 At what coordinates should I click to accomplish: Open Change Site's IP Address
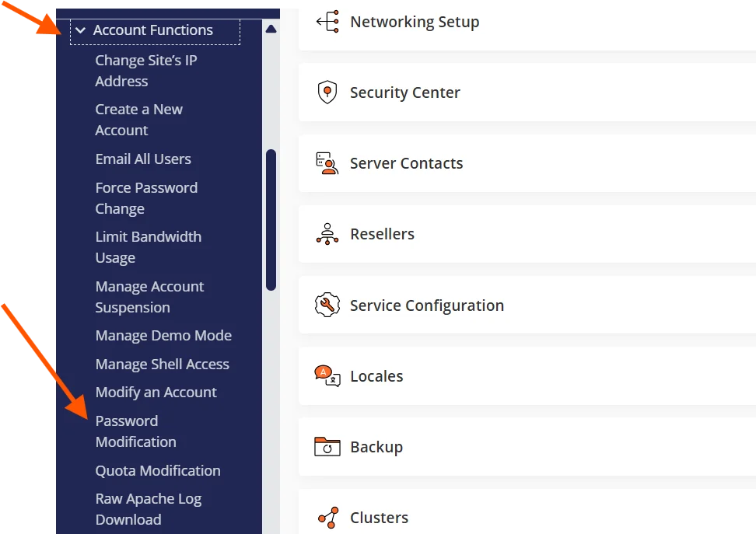click(x=145, y=71)
